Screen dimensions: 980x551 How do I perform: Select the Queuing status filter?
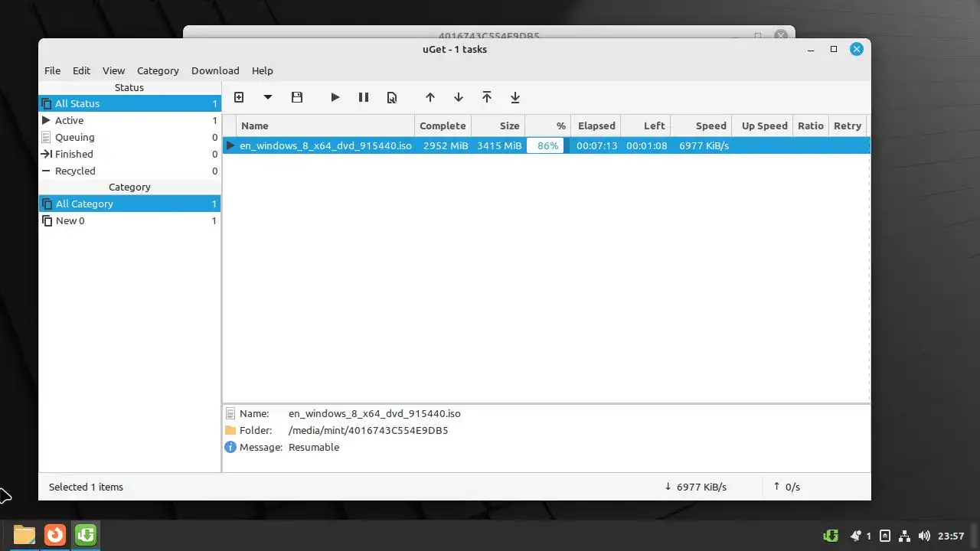129,137
